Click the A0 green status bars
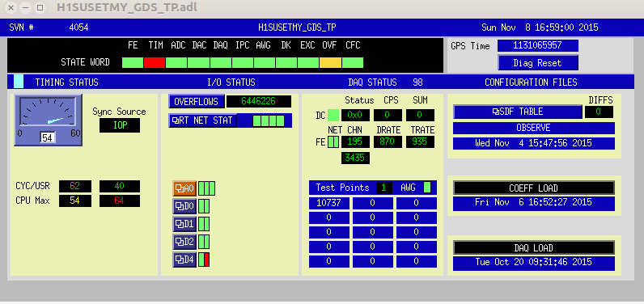The image size is (644, 304). pos(206,188)
